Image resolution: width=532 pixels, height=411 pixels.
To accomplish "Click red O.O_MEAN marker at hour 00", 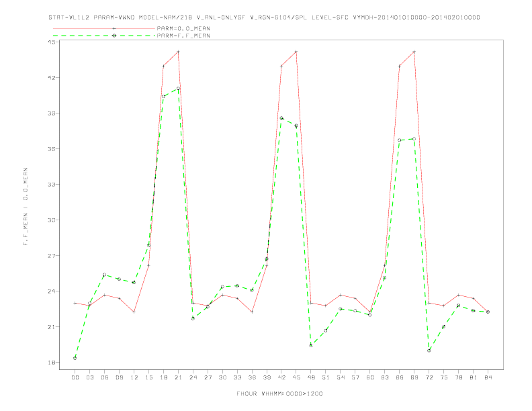I will (x=75, y=303).
